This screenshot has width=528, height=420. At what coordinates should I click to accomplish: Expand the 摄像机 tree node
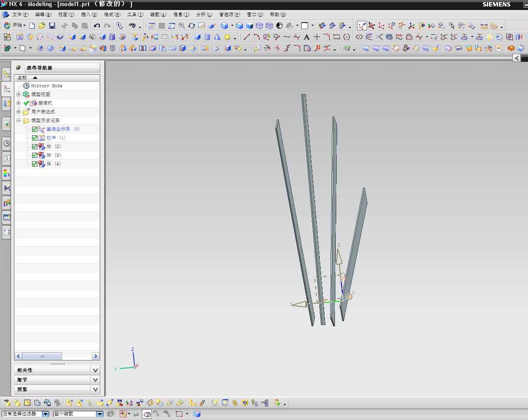coord(19,103)
